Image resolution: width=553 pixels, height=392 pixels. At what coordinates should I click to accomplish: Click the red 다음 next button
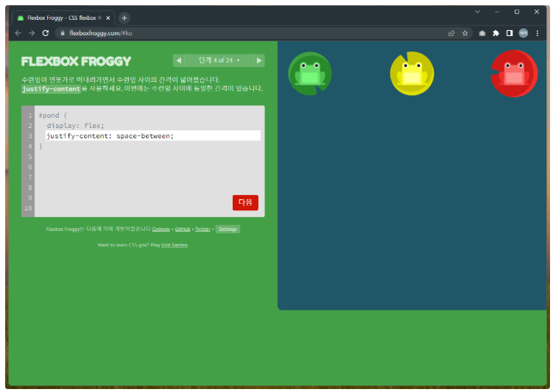click(x=245, y=202)
